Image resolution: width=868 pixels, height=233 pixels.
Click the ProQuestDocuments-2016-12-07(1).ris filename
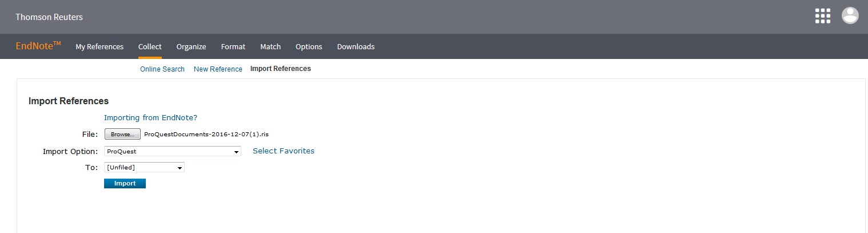pyautogui.click(x=206, y=135)
